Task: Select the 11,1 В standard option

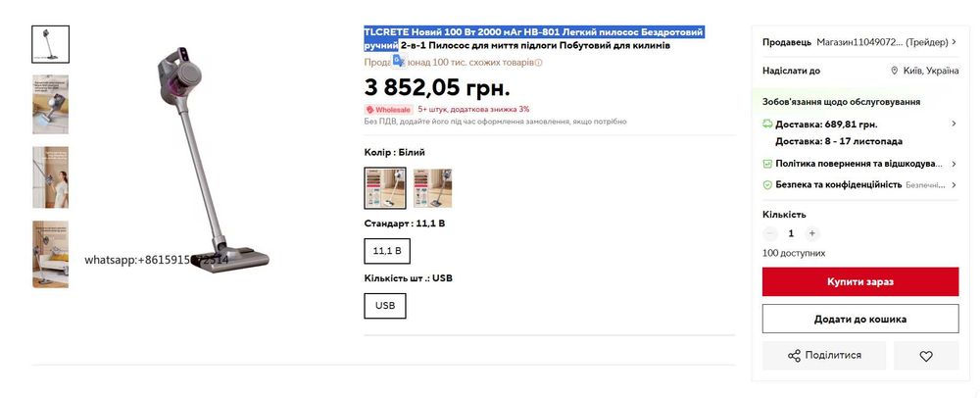Action: [387, 251]
